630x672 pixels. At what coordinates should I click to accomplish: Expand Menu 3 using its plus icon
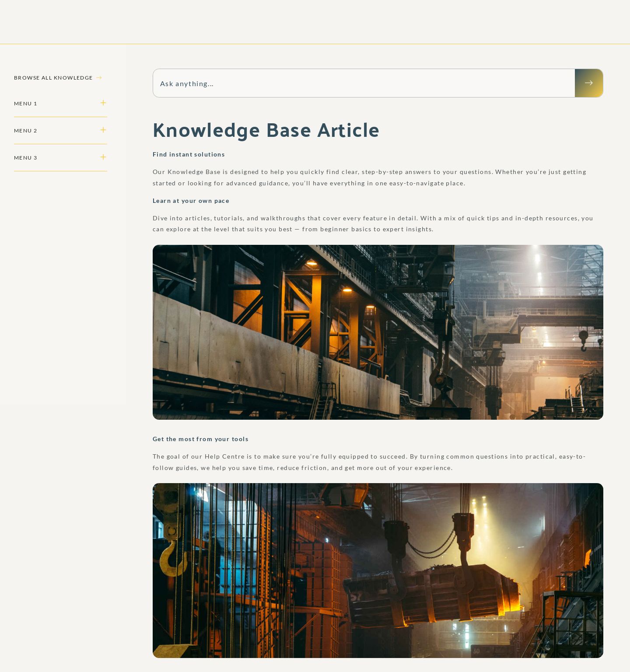103,157
